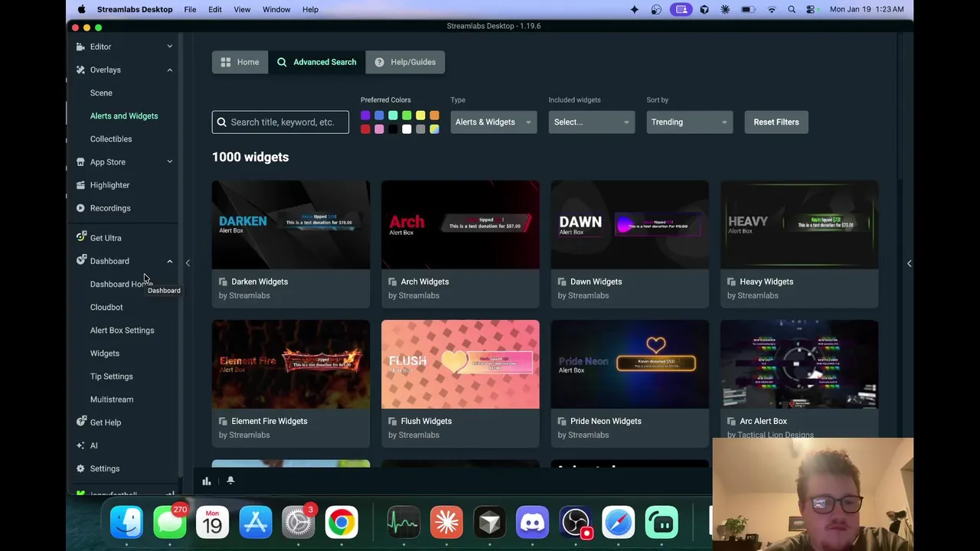Click the purple screen-sharing menu bar icon
This screenshot has height=551, width=980.
[681, 9]
